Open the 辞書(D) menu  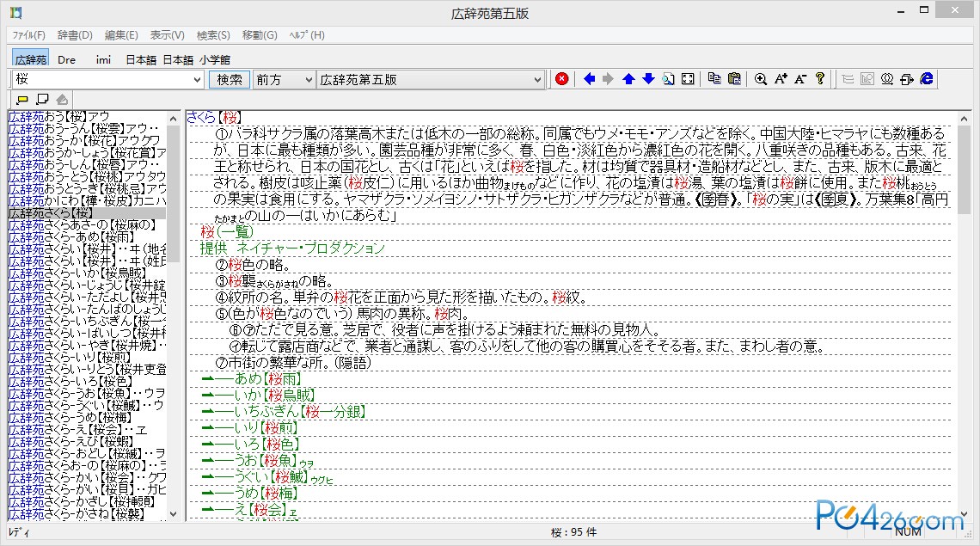(x=75, y=35)
